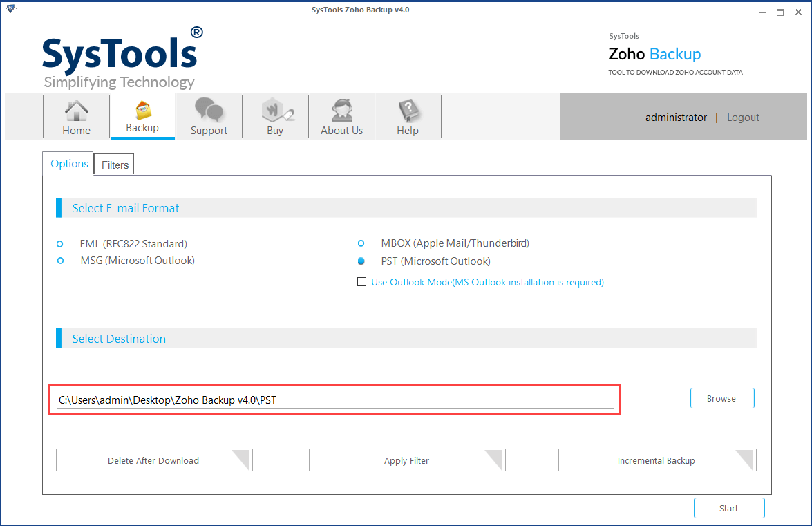Toggle Delete After Download option
Viewport: 812px width, 526px height.
(x=154, y=460)
